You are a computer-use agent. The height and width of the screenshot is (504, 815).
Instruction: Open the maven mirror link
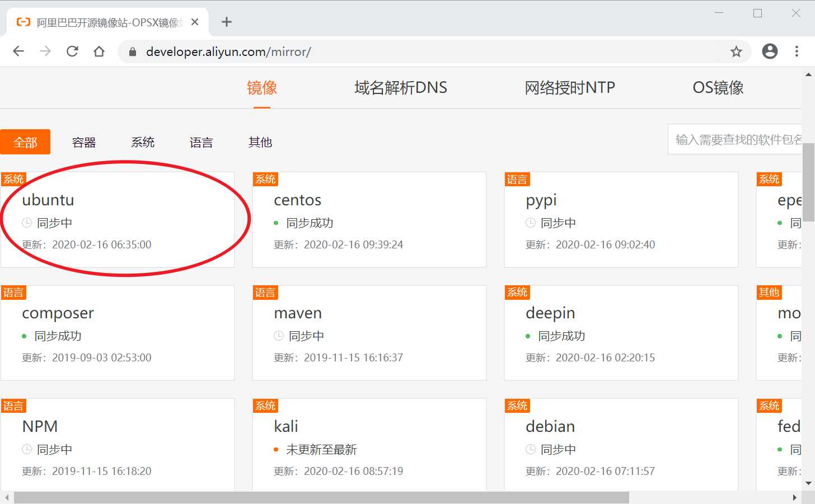298,313
